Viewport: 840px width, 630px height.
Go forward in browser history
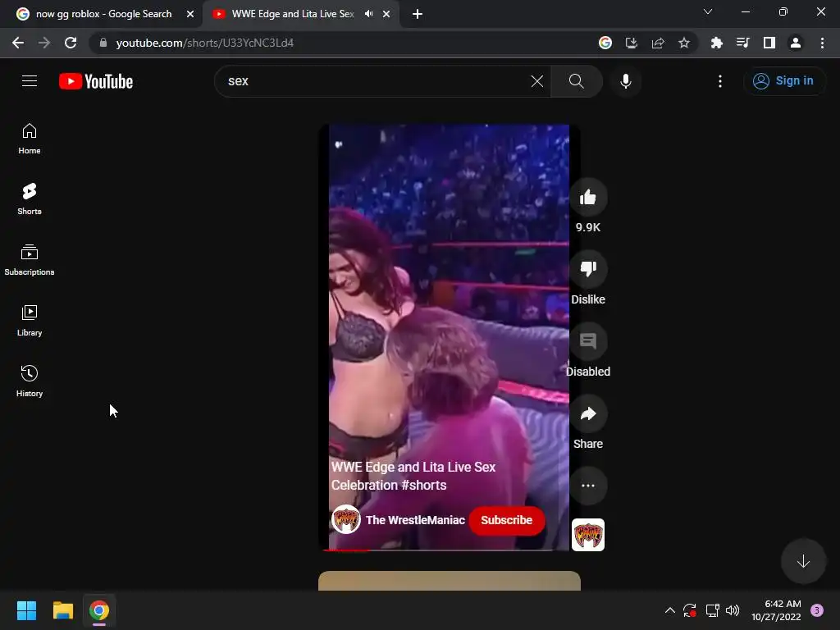pos(44,43)
